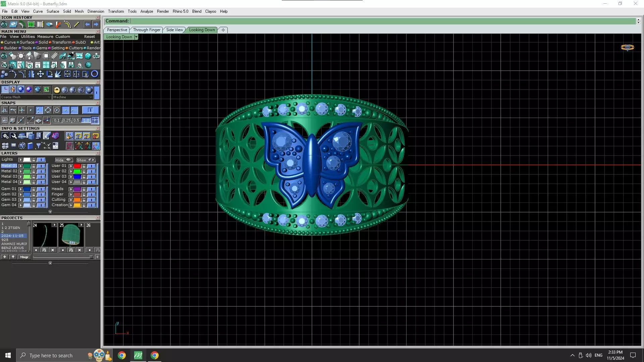Click the Hide button in Layers
Viewport: 644px width, 362px height.
coord(64,160)
